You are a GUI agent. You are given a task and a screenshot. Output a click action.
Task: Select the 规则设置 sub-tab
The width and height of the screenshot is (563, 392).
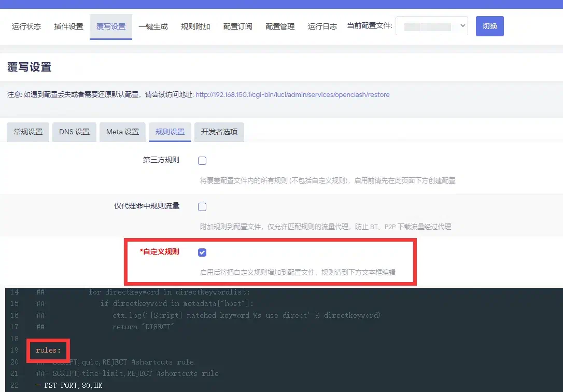tap(170, 132)
